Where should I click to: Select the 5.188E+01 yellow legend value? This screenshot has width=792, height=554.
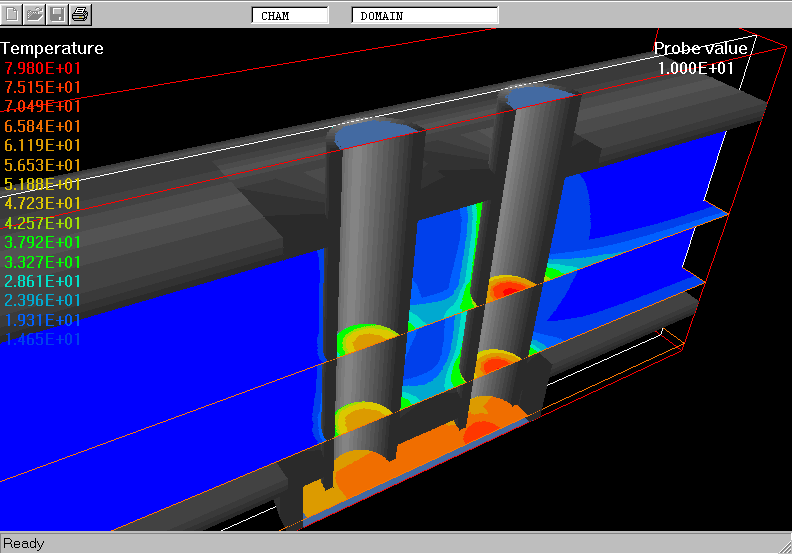pyautogui.click(x=43, y=184)
